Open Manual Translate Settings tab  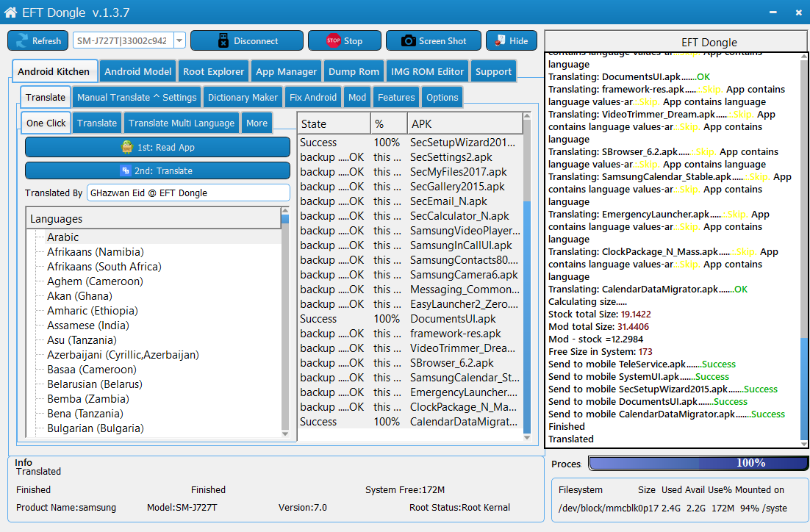click(137, 97)
